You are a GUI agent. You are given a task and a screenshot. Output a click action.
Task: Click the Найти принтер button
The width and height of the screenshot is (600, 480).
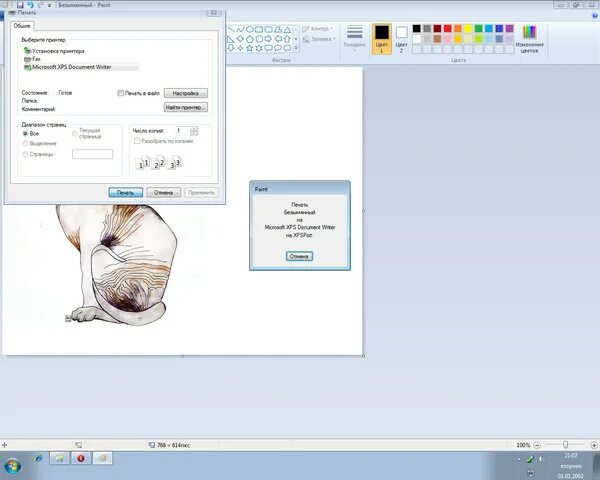coord(186,108)
